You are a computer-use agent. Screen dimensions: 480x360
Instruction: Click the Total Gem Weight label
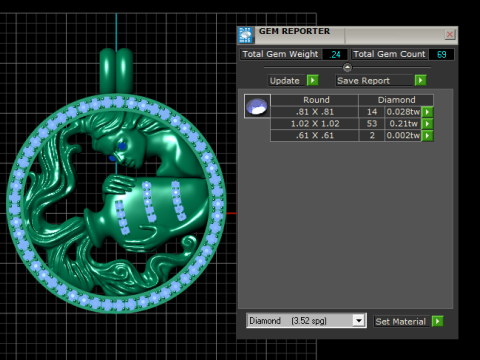(x=280, y=54)
